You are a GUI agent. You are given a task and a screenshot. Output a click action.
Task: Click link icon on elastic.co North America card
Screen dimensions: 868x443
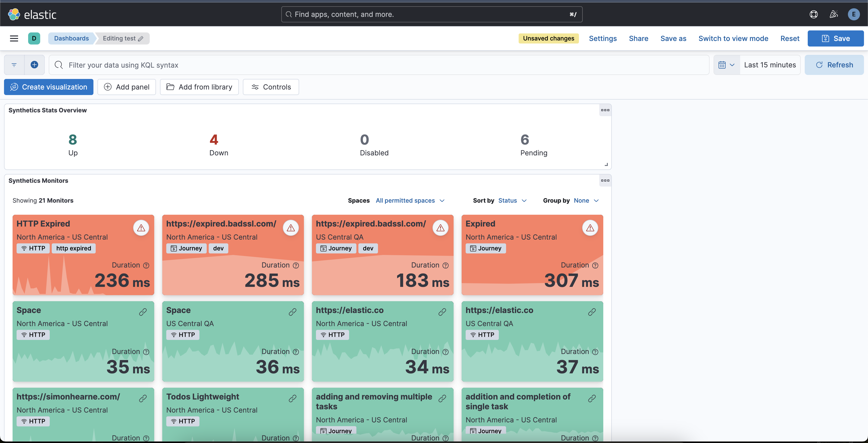(442, 312)
